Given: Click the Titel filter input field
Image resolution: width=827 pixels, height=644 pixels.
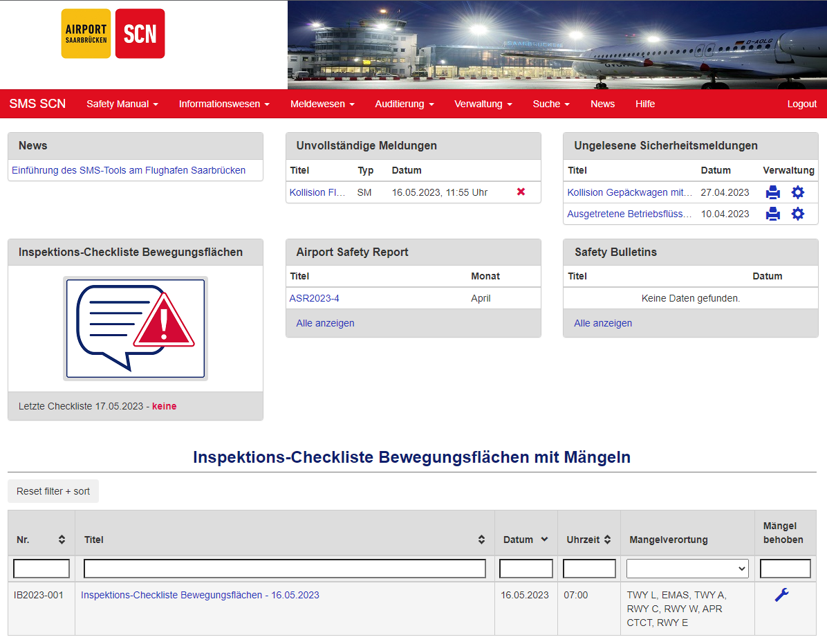Looking at the screenshot, I should pos(285,569).
